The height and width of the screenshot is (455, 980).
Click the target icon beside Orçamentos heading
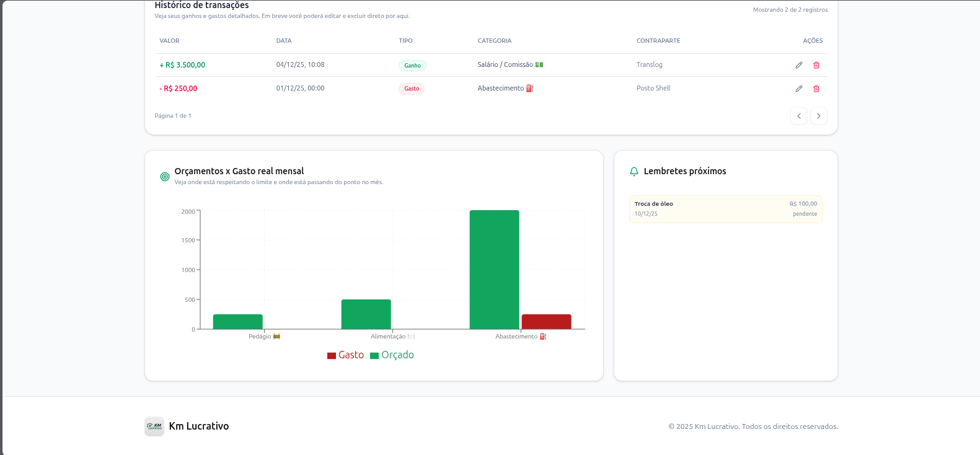165,177
